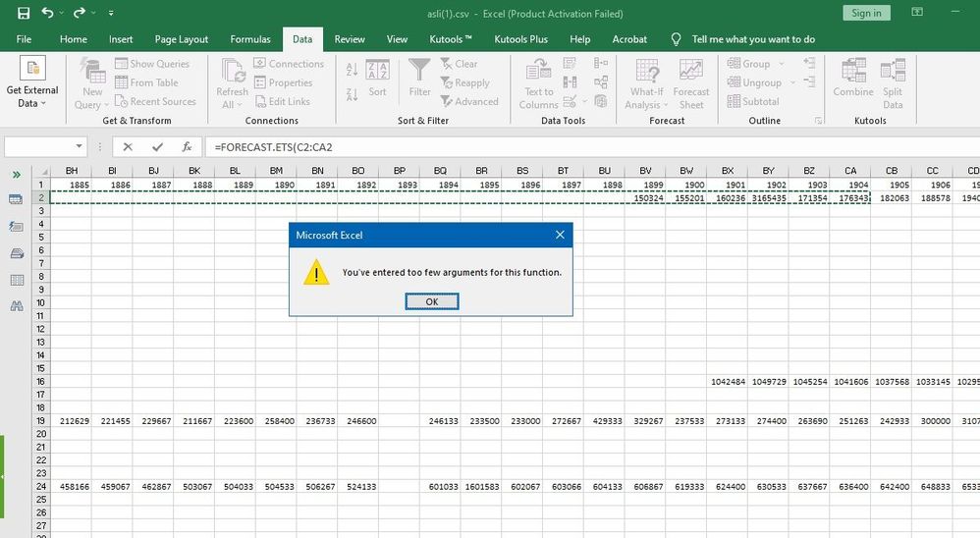980x538 pixels.
Task: Click Kutools Combine button
Action: (x=853, y=79)
